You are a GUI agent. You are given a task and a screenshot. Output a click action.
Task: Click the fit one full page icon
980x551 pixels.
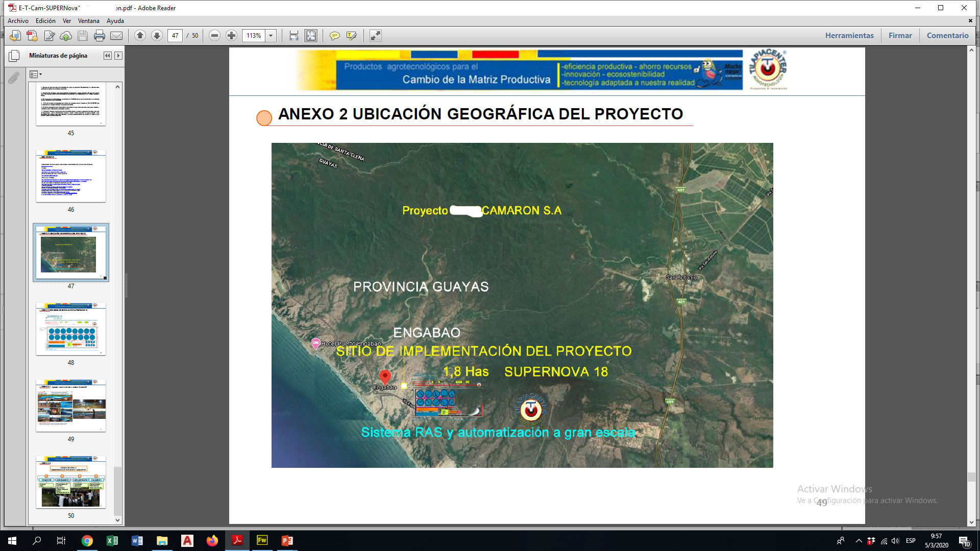point(311,36)
